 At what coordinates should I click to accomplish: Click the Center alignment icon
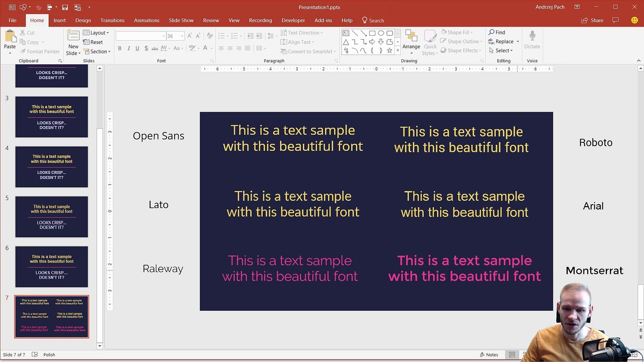pos(230,48)
